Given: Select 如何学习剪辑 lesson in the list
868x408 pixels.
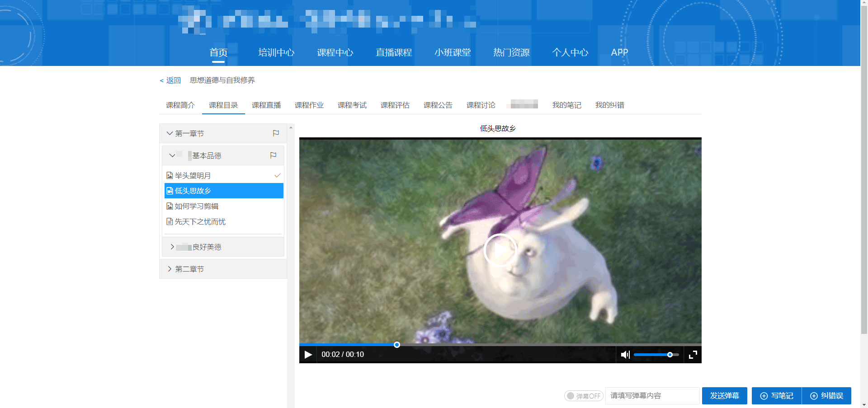Looking at the screenshot, I should [224, 206].
